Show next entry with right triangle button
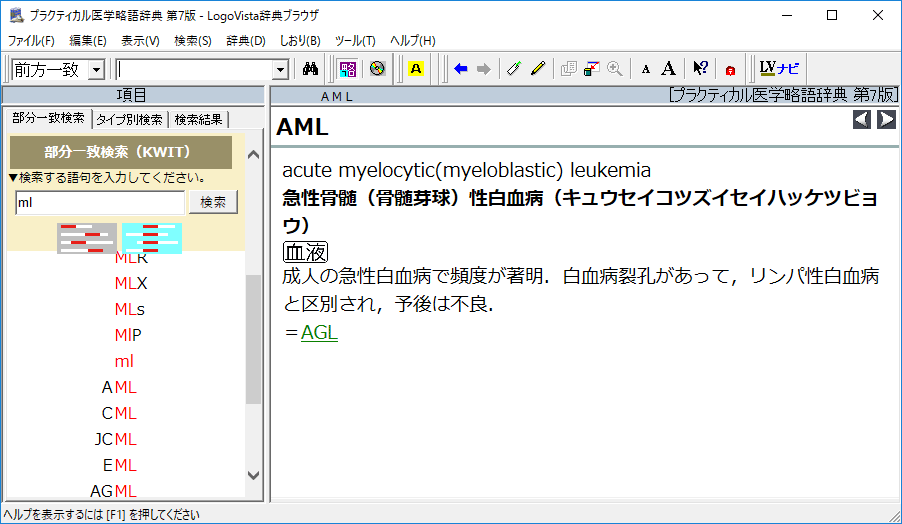 pos(886,119)
